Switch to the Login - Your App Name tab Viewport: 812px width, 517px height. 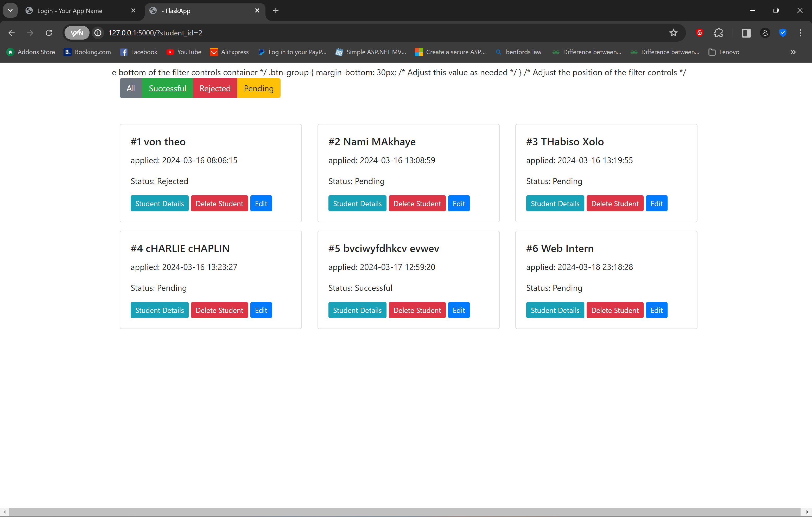click(x=70, y=10)
